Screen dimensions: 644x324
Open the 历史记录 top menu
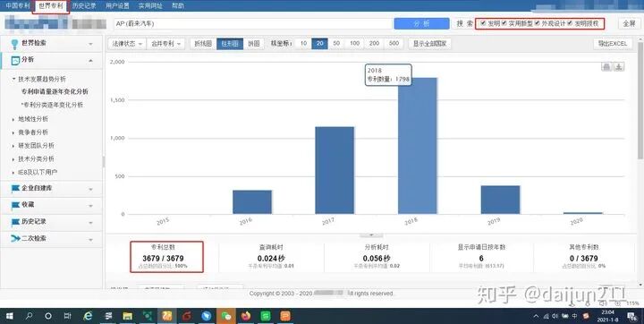tap(84, 5)
